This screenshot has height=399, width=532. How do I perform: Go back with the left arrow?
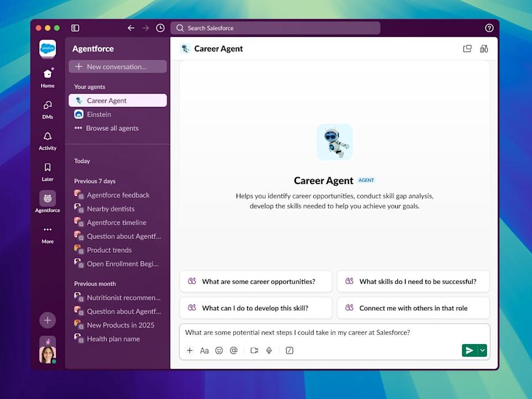click(131, 28)
